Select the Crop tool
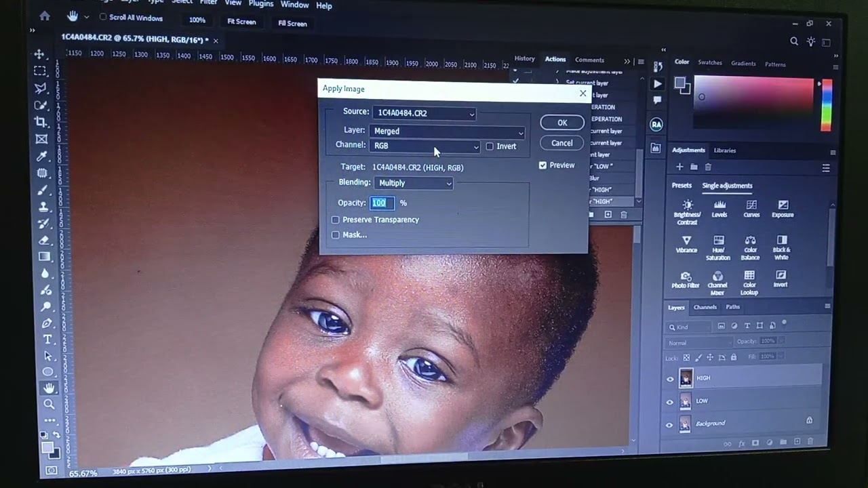The width and height of the screenshot is (868, 488). 41,122
